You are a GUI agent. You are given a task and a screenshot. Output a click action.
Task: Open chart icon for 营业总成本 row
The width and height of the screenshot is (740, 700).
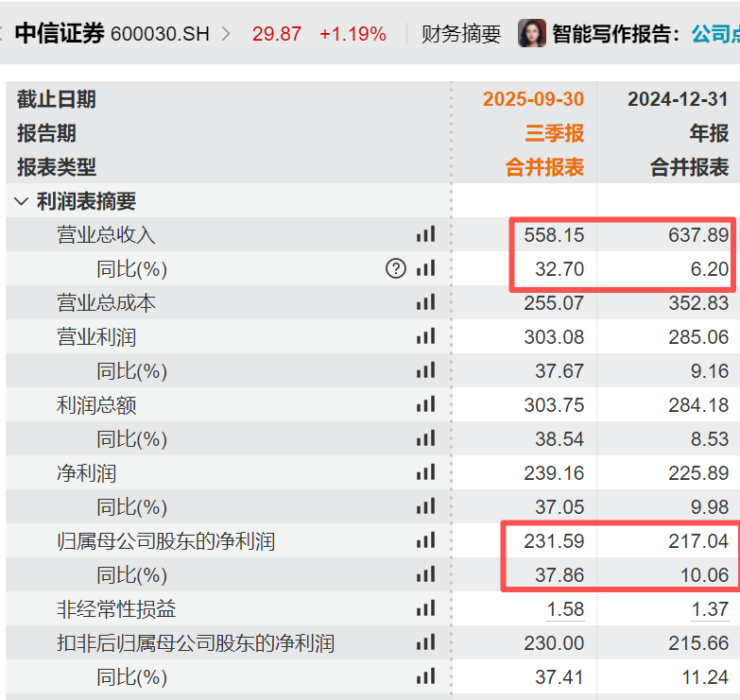click(425, 302)
